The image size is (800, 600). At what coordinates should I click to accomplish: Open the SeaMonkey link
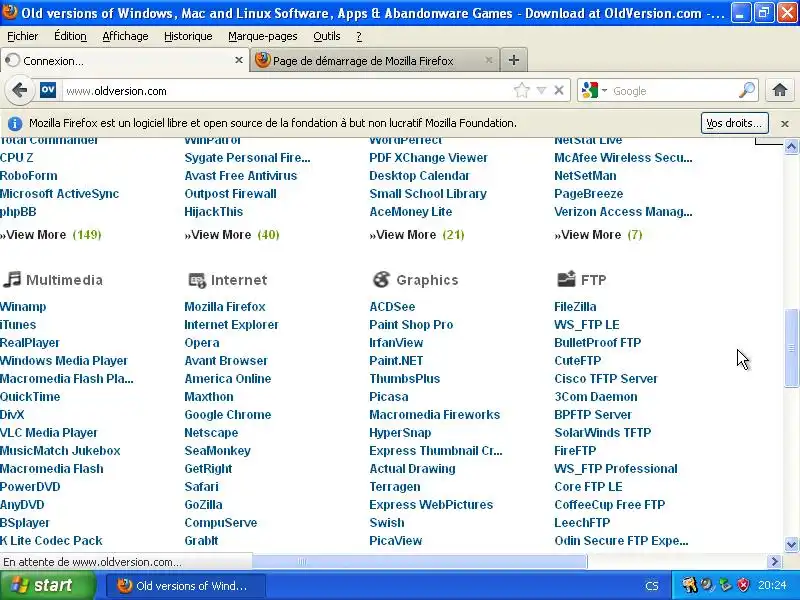click(x=217, y=451)
